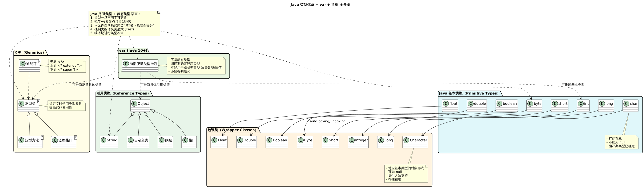The height and width of the screenshot is (188, 644).
Task: Click the class icon of Boolean wrapper
Action: coord(270,140)
